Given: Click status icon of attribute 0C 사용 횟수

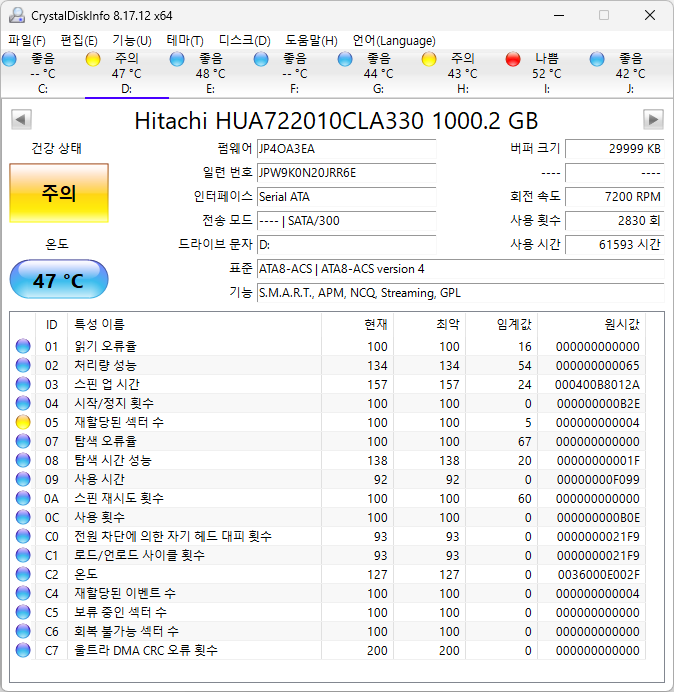Looking at the screenshot, I should [23, 517].
